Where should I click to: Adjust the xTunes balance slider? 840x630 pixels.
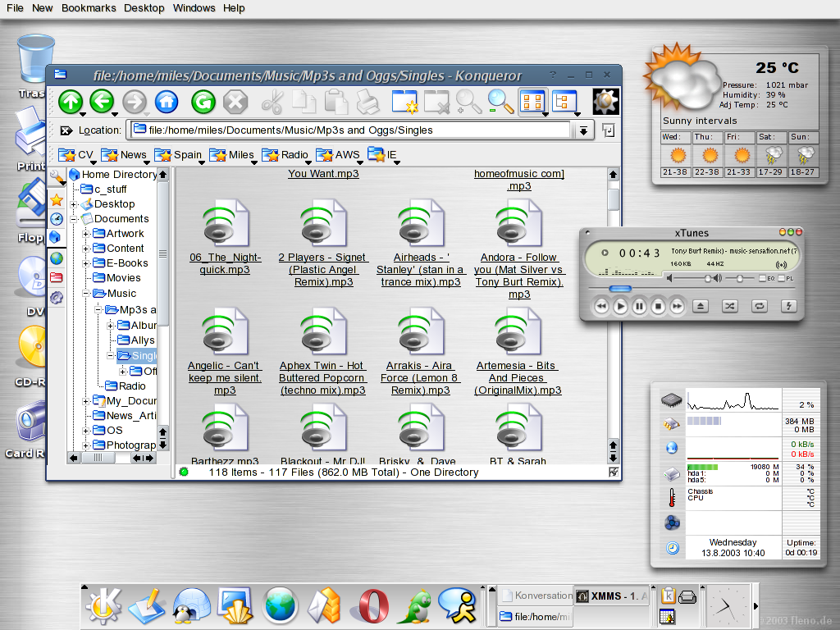739,278
